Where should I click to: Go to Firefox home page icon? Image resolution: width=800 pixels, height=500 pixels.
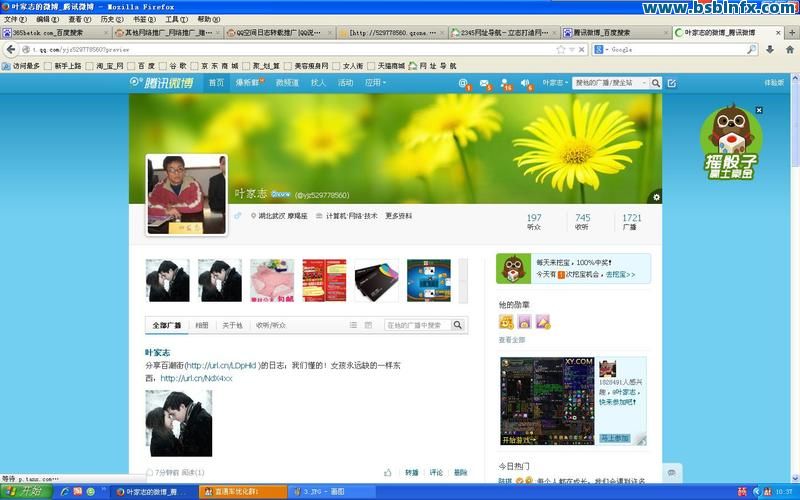(x=790, y=49)
